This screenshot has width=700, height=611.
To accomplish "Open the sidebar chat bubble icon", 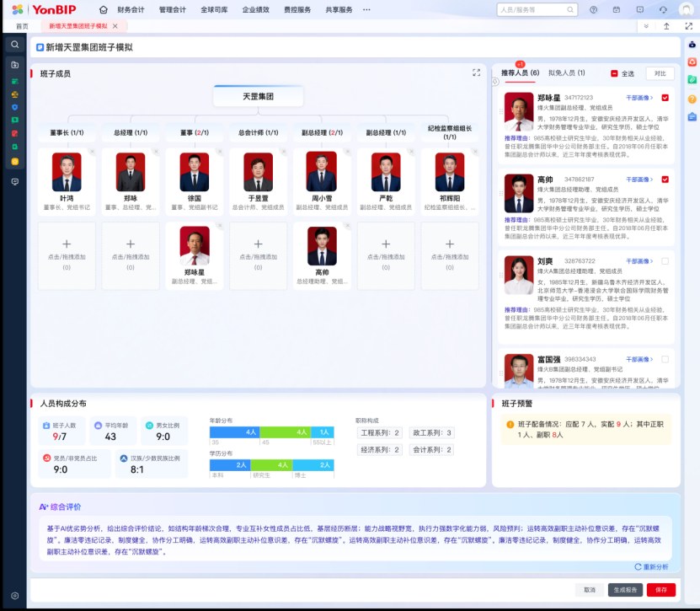I will [14, 182].
